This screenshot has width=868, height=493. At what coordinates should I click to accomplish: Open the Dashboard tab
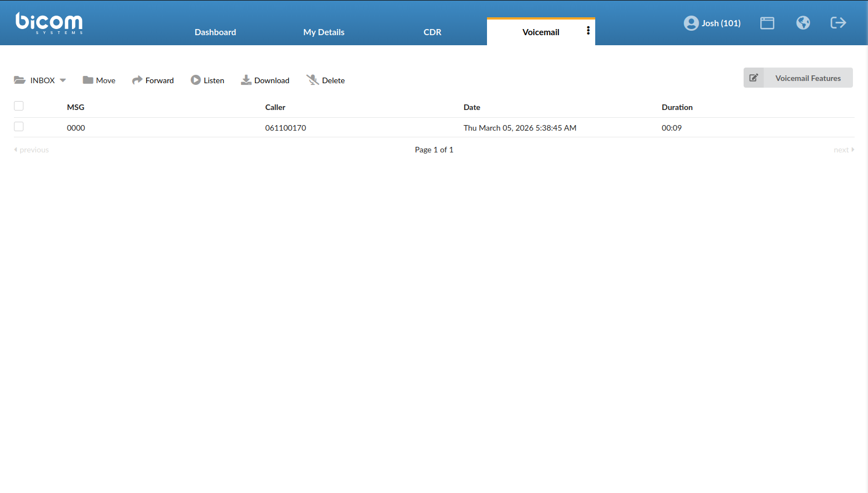(215, 32)
